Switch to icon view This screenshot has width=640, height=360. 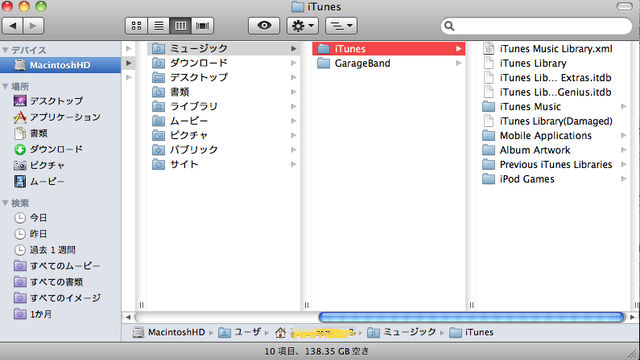(136, 26)
